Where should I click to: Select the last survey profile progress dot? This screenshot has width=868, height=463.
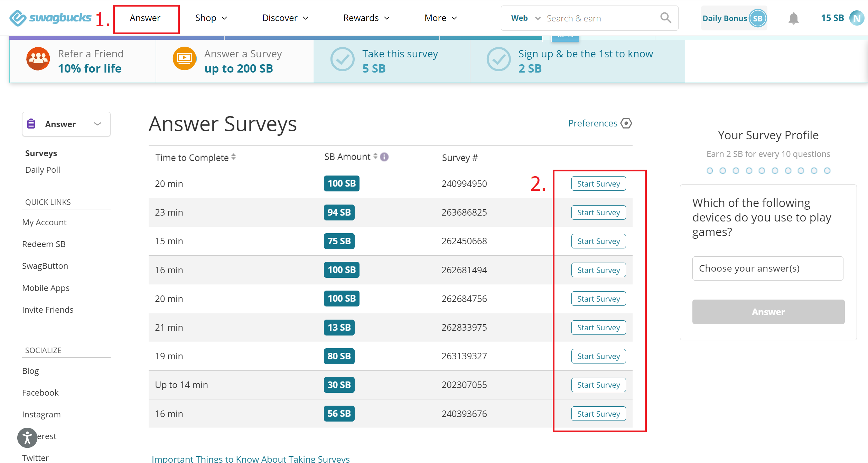pyautogui.click(x=827, y=171)
